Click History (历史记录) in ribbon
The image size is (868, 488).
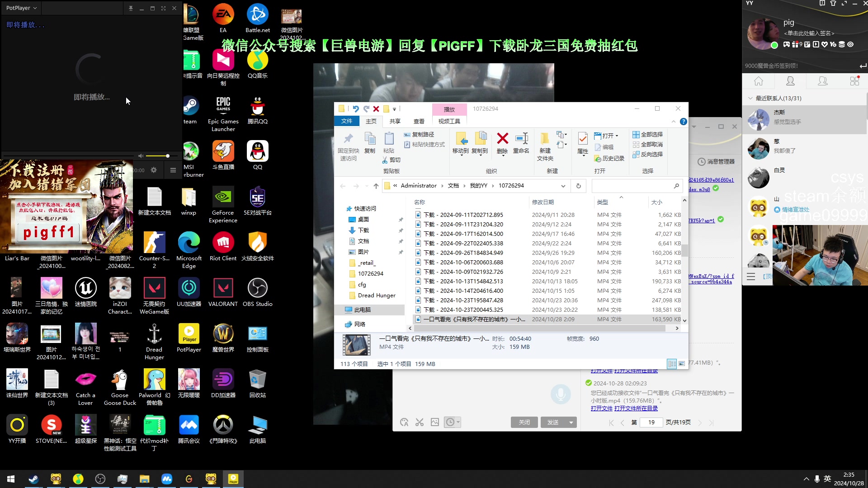tap(609, 159)
